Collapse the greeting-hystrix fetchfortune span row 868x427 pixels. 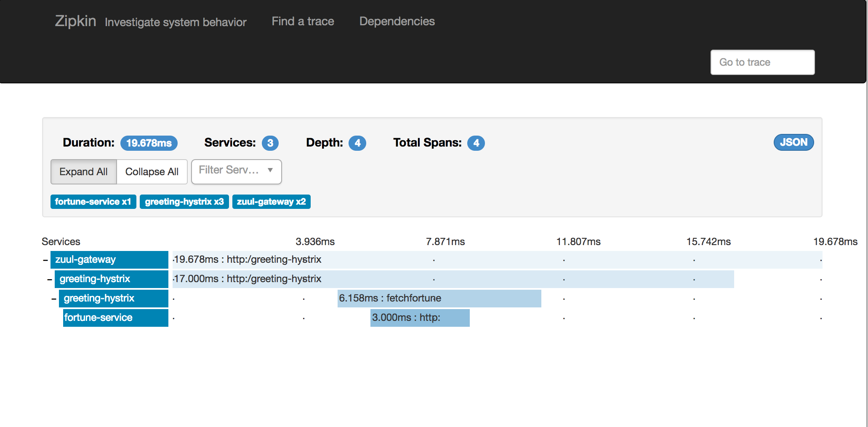(x=53, y=299)
